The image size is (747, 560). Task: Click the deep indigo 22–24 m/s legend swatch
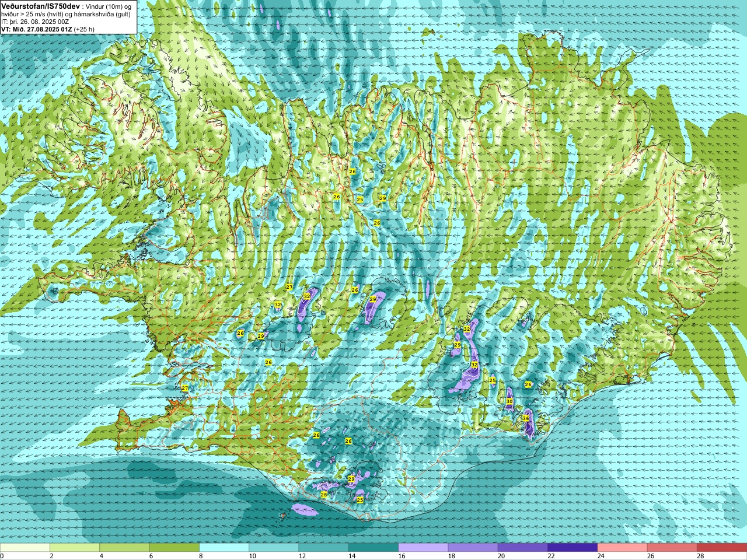tap(573, 547)
